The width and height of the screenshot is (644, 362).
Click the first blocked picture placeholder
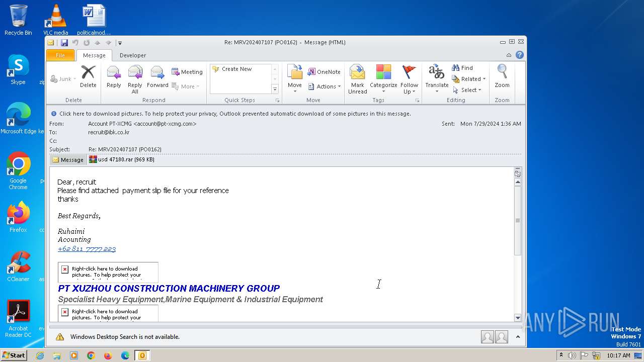click(108, 272)
